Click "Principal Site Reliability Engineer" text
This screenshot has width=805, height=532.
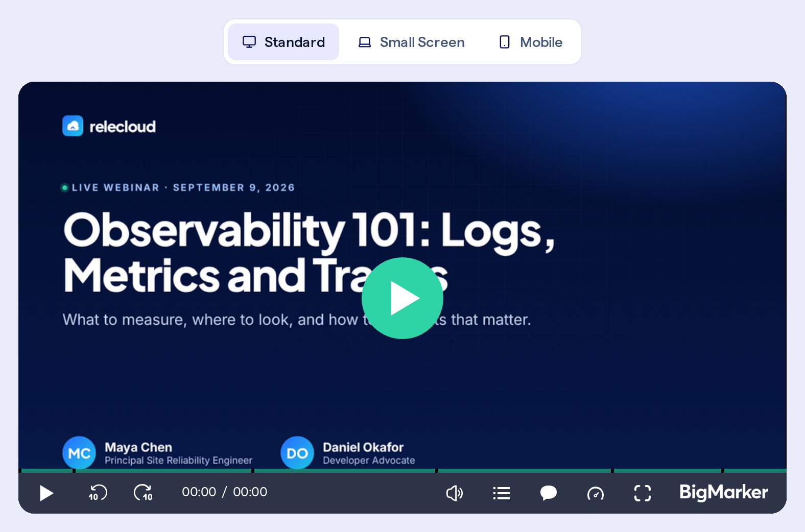(179, 461)
